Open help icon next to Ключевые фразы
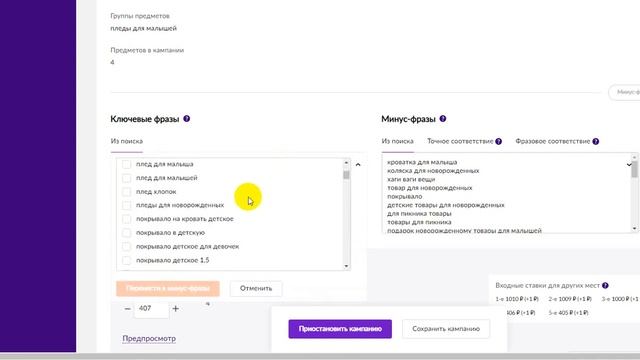The width and height of the screenshot is (640, 360). click(187, 119)
